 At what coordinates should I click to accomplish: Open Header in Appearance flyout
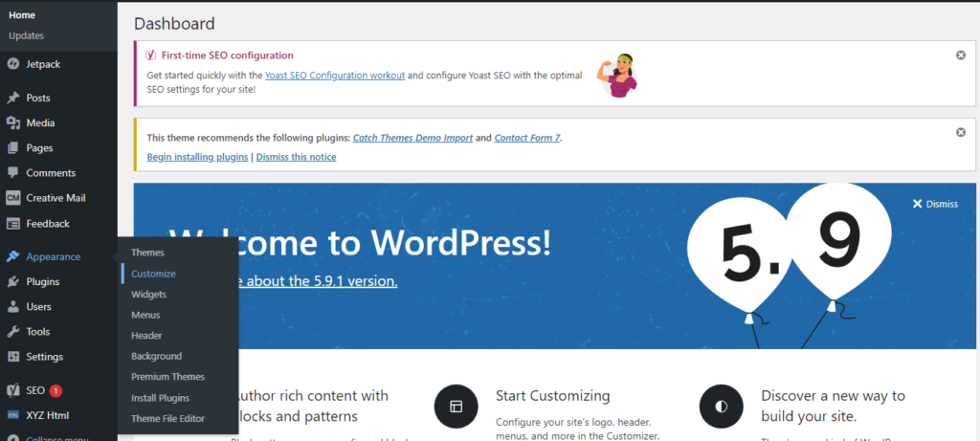[x=146, y=336]
